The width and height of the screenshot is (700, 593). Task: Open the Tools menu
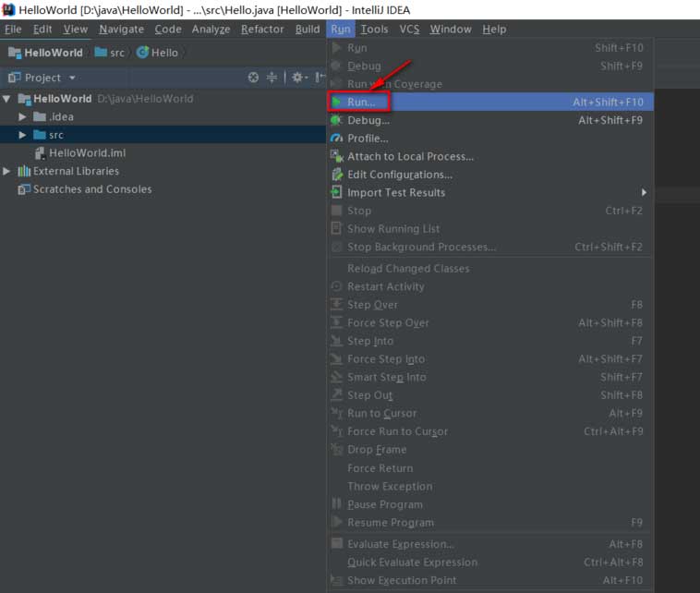[x=374, y=29]
